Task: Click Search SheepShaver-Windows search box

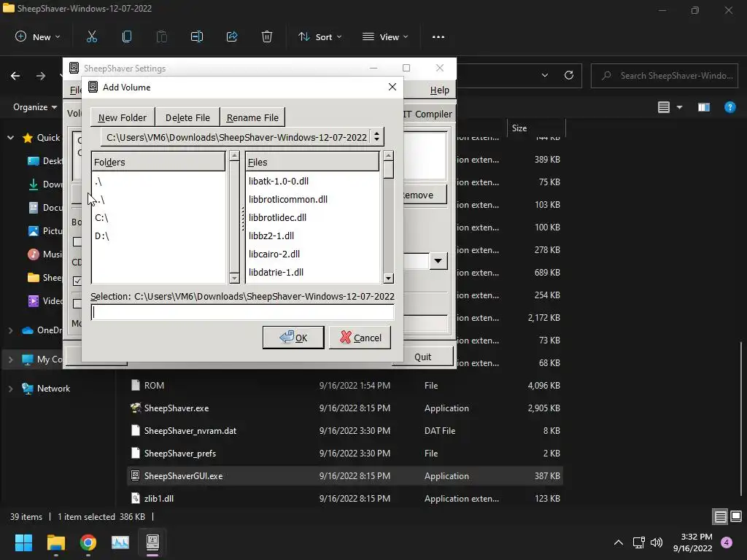Action: click(x=665, y=76)
